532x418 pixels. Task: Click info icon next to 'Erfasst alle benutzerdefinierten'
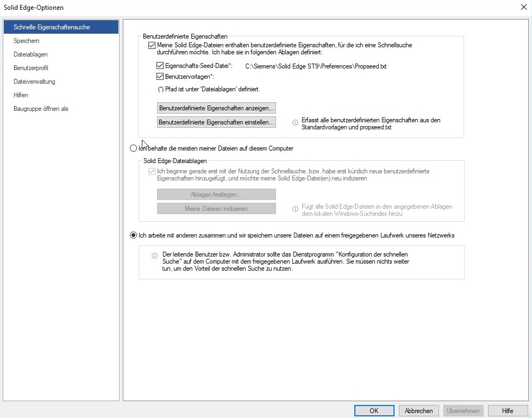coord(295,122)
